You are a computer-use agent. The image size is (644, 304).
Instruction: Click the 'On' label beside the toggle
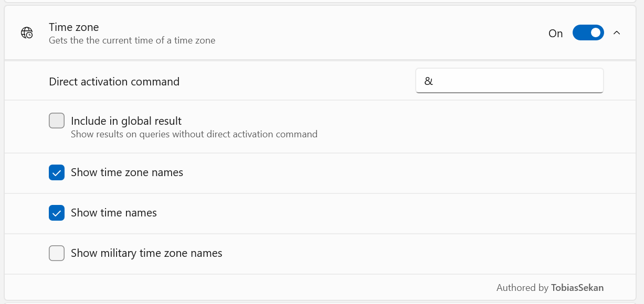(x=555, y=32)
